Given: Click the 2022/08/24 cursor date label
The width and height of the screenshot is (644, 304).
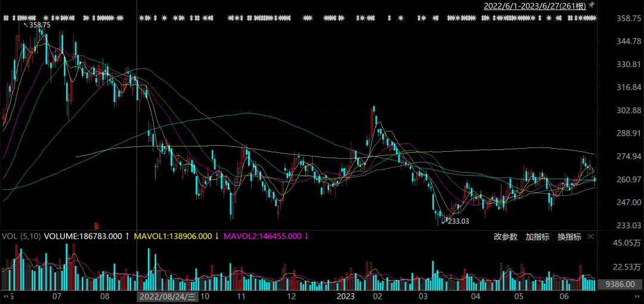Looking at the screenshot, I should 168,297.
